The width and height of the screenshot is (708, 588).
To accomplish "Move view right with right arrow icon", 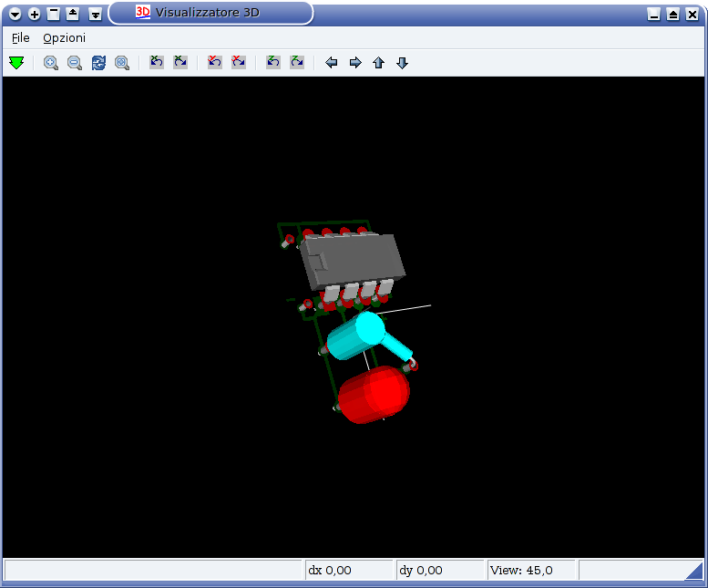I will coord(355,62).
